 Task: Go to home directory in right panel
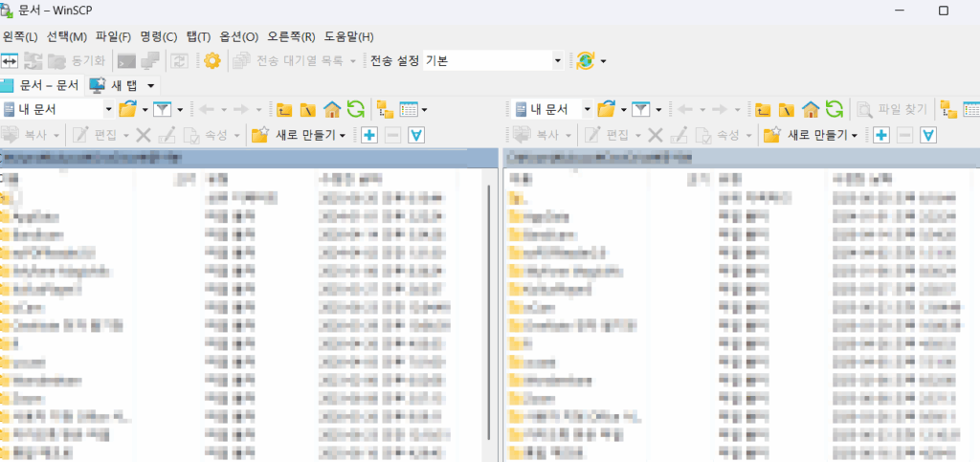(810, 110)
